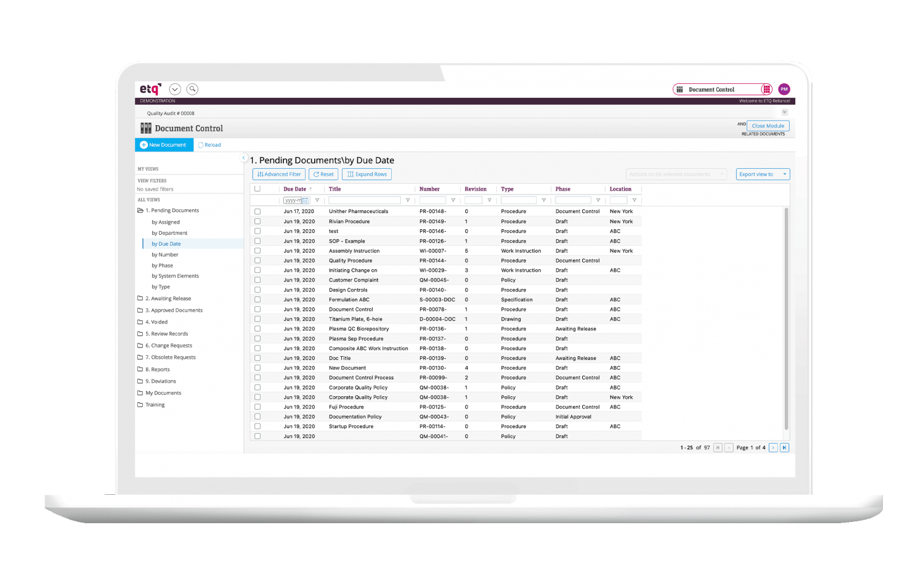Jump to the last page of results

pos(784,448)
